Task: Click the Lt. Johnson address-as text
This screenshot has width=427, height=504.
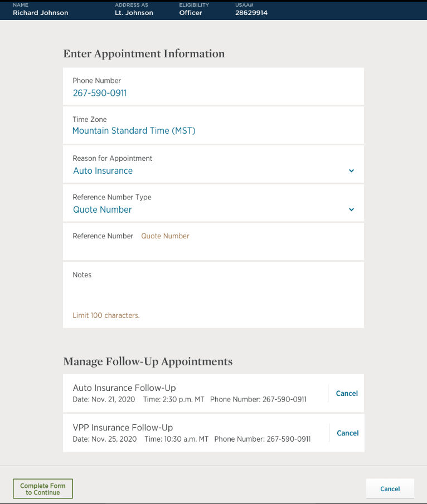Action: 134,13
